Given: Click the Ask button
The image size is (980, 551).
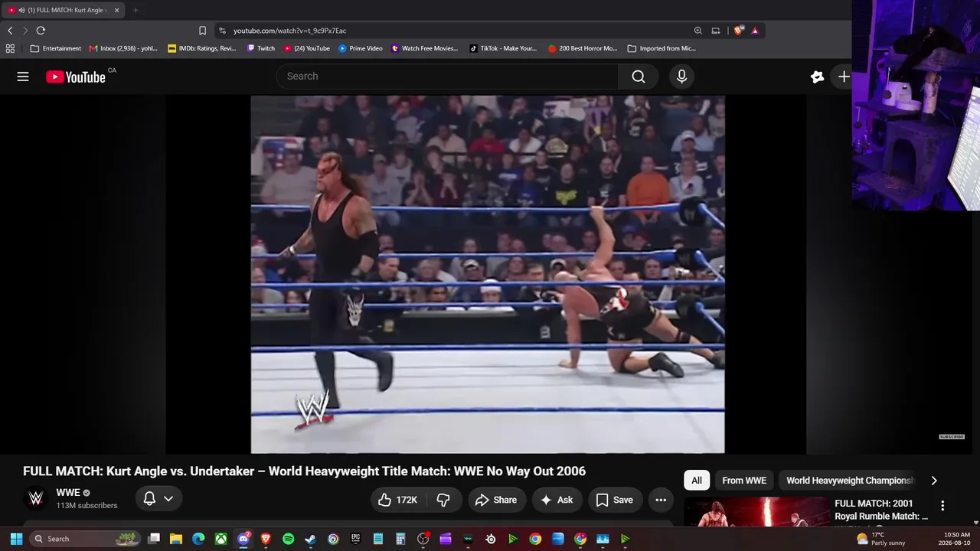Looking at the screenshot, I should tap(557, 500).
